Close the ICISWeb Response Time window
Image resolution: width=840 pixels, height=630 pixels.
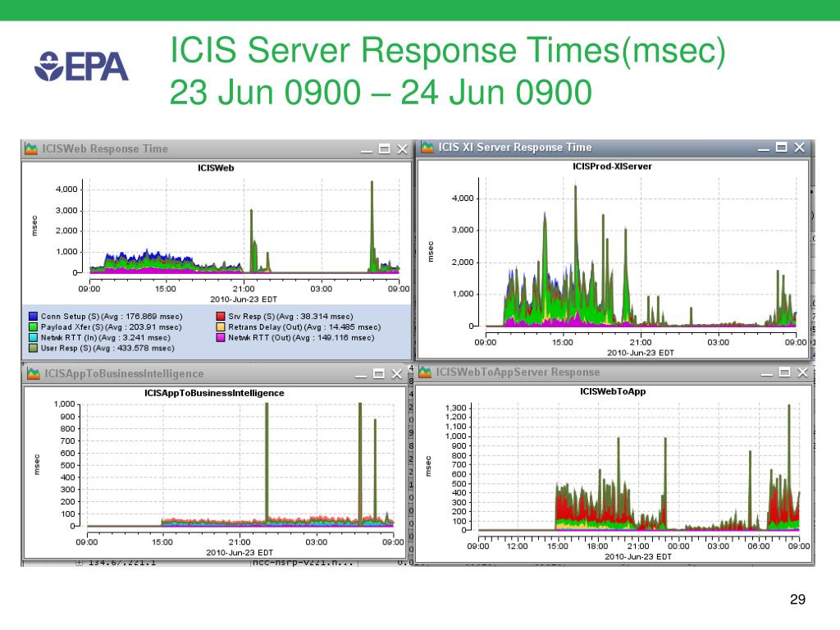coord(402,149)
